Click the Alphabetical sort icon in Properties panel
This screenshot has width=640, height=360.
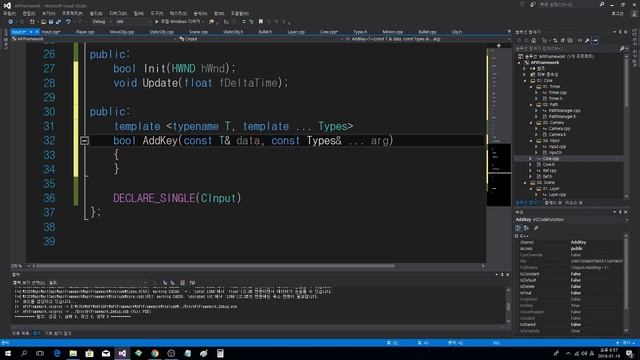[526, 228]
